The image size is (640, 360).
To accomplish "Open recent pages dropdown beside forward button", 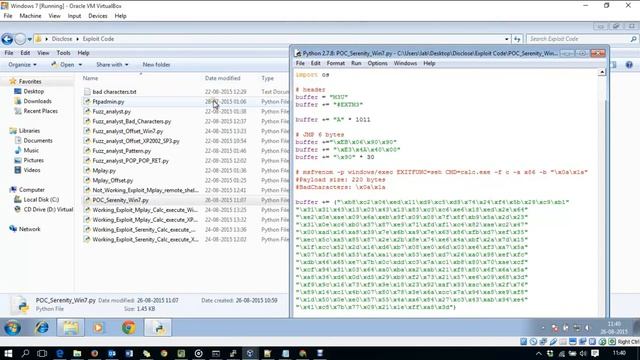I will [29, 39].
